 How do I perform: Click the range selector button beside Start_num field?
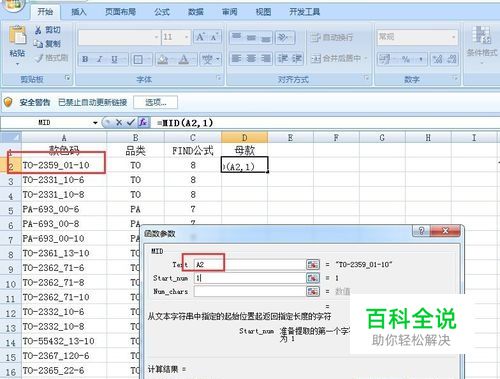click(313, 278)
